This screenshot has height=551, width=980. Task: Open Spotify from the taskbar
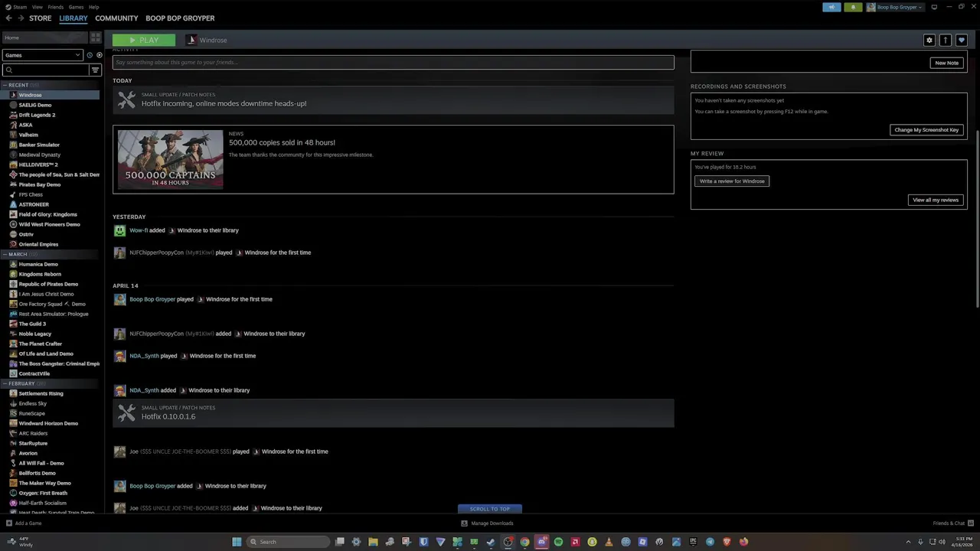(558, 542)
